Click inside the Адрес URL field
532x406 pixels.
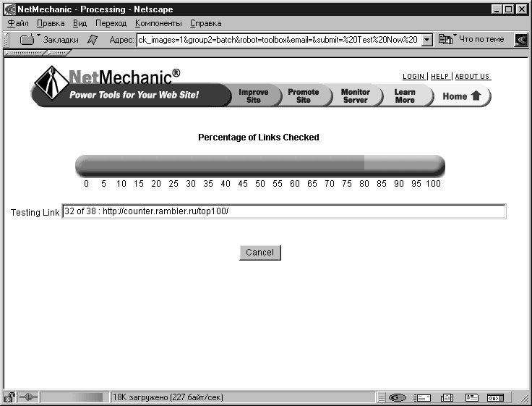[278, 40]
